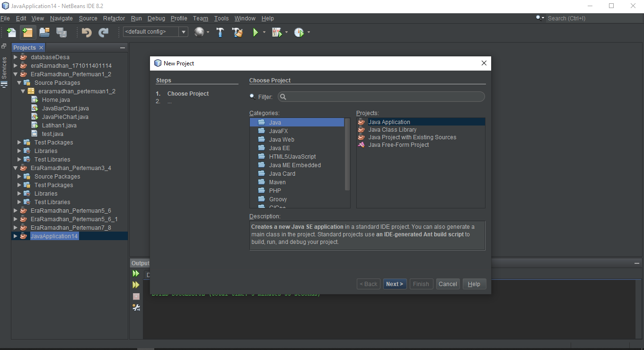
Task: Select Home.java in Projects tree
Action: (x=56, y=100)
